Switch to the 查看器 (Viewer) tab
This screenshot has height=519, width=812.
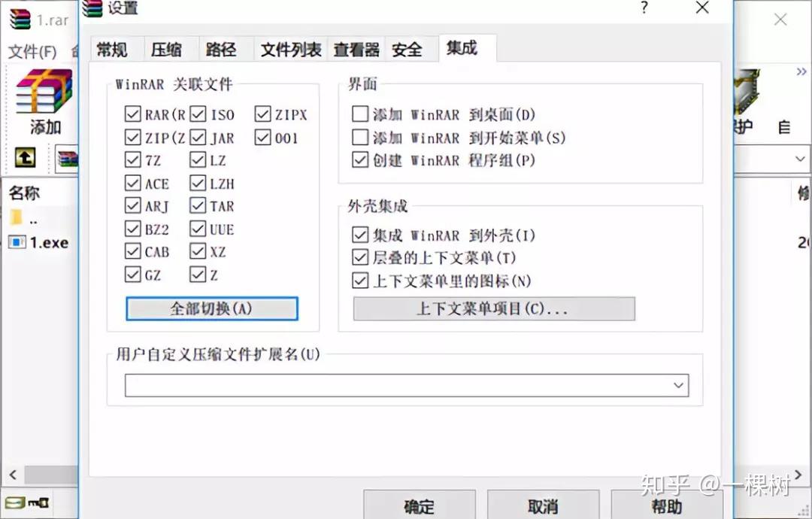coord(356,50)
